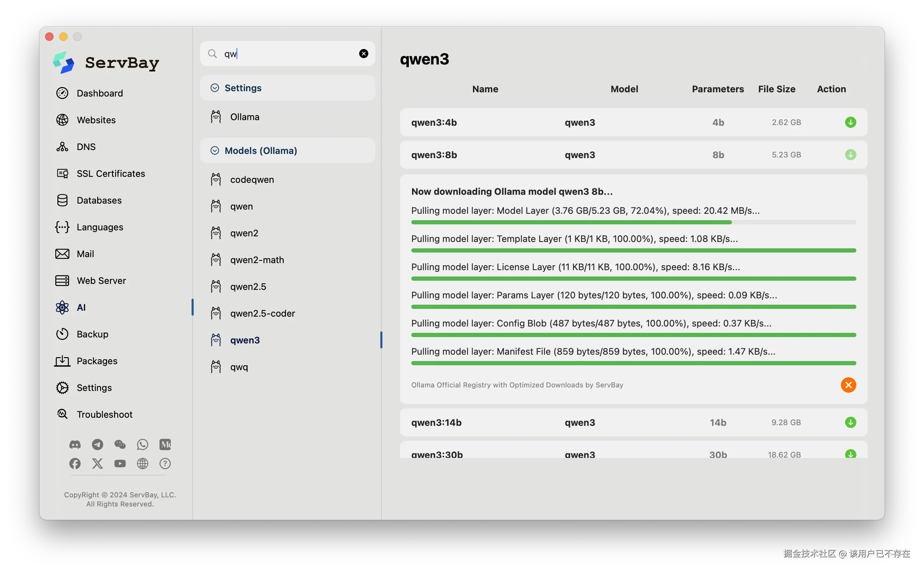Open the X (Twitter) icon
This screenshot has width=924, height=572.
click(x=98, y=464)
